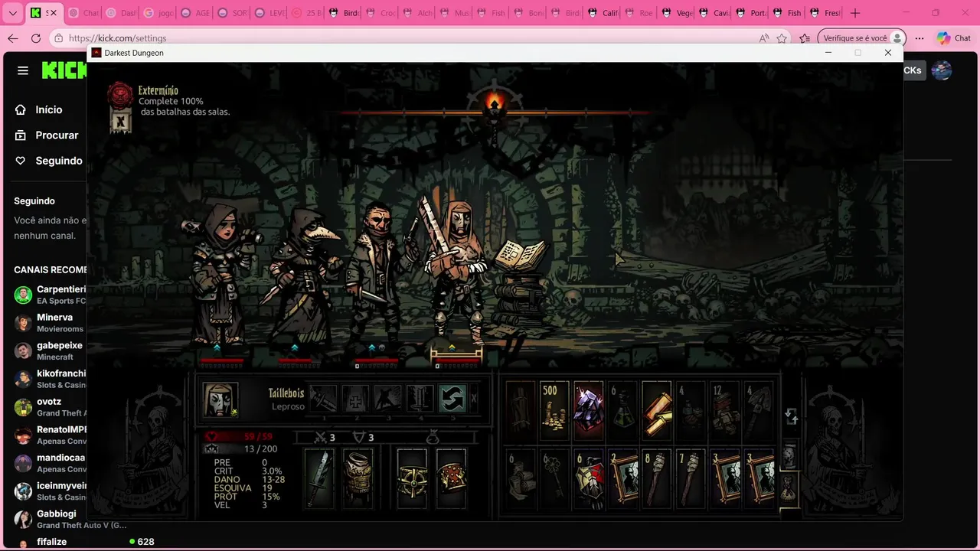Select the orange scroll item in inventory

657,410
